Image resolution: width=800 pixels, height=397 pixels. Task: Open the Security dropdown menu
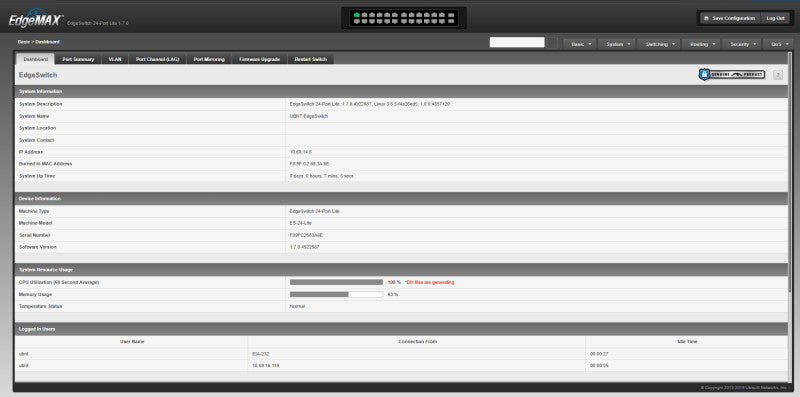(x=742, y=44)
